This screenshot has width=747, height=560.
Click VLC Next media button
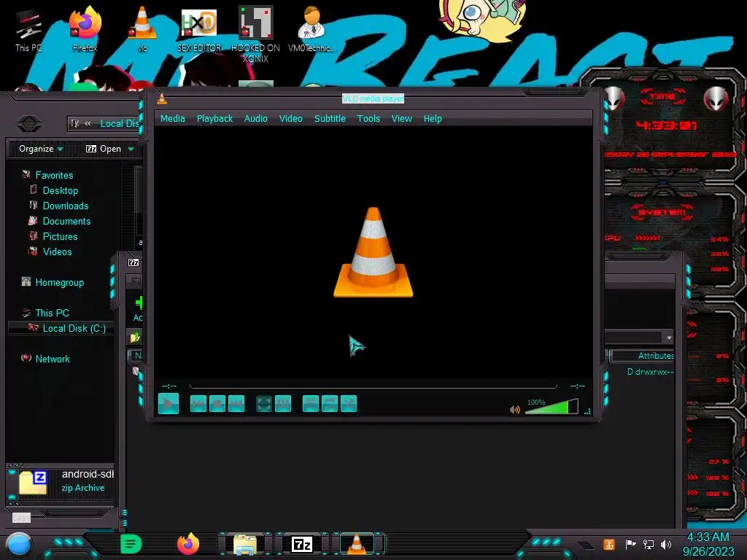click(236, 404)
